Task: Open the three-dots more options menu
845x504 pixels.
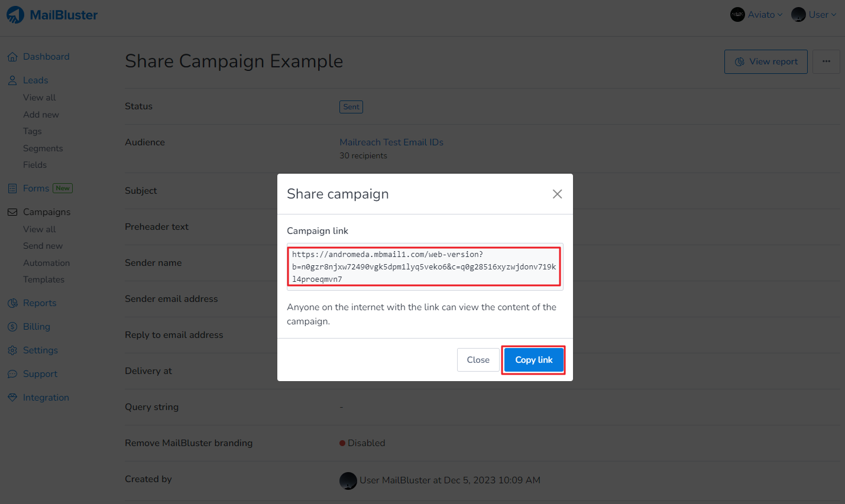Action: pos(826,61)
